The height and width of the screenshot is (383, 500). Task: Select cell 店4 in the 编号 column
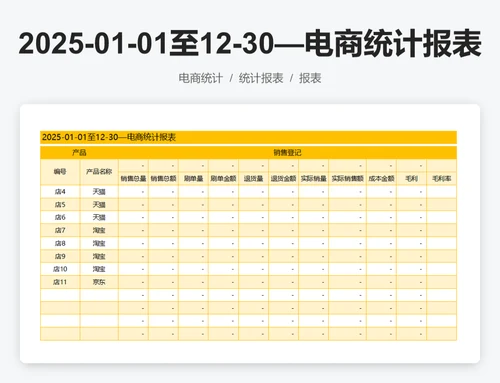click(60, 192)
